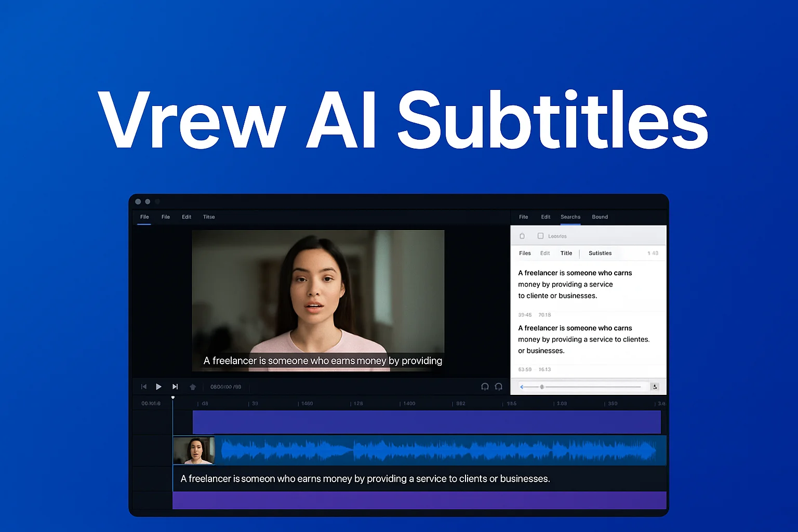Open the greyed Edit sub-tab beside Files
The height and width of the screenshot is (532, 798).
545,254
